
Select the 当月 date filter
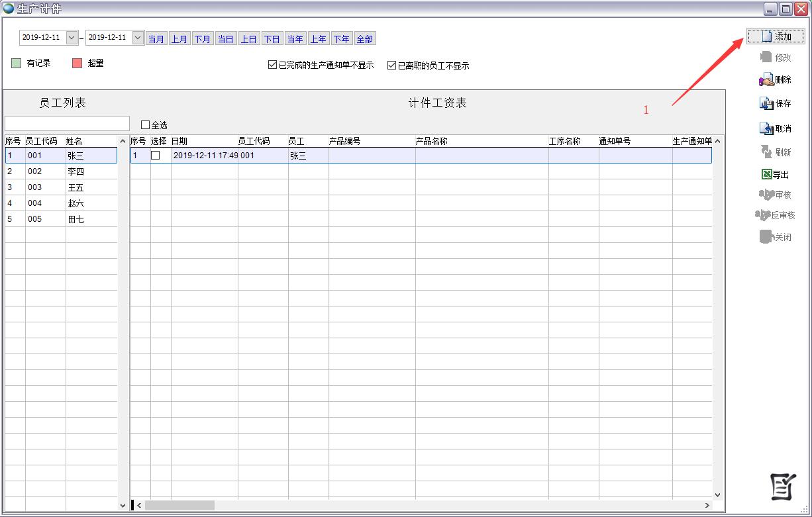tap(156, 39)
